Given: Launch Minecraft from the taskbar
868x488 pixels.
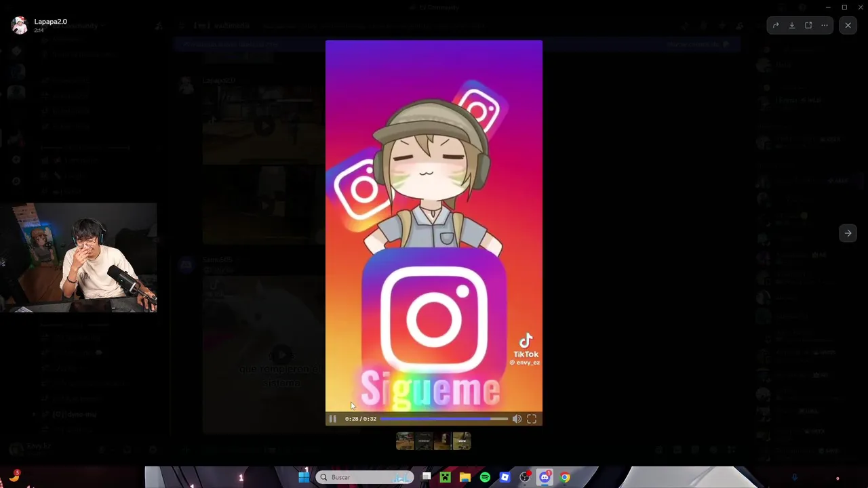Looking at the screenshot, I should click(445, 477).
